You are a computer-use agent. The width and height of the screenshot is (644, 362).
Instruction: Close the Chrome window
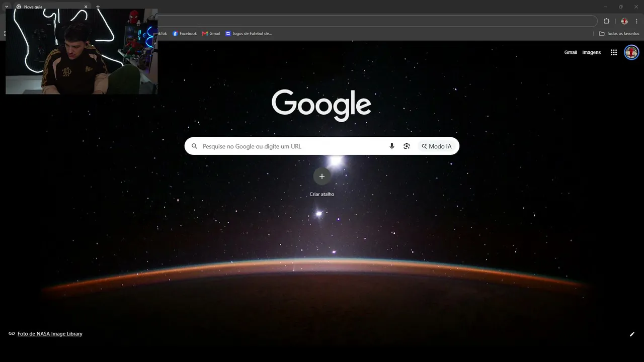[636, 7]
